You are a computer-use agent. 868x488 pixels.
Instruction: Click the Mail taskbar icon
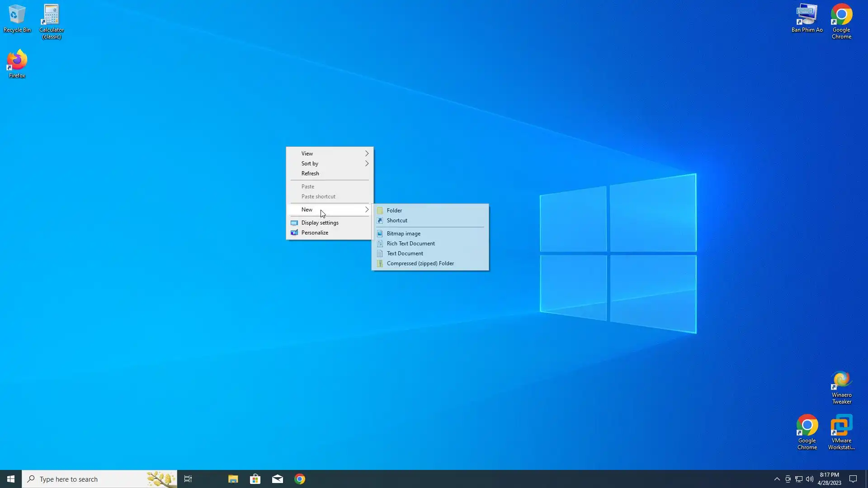point(278,479)
